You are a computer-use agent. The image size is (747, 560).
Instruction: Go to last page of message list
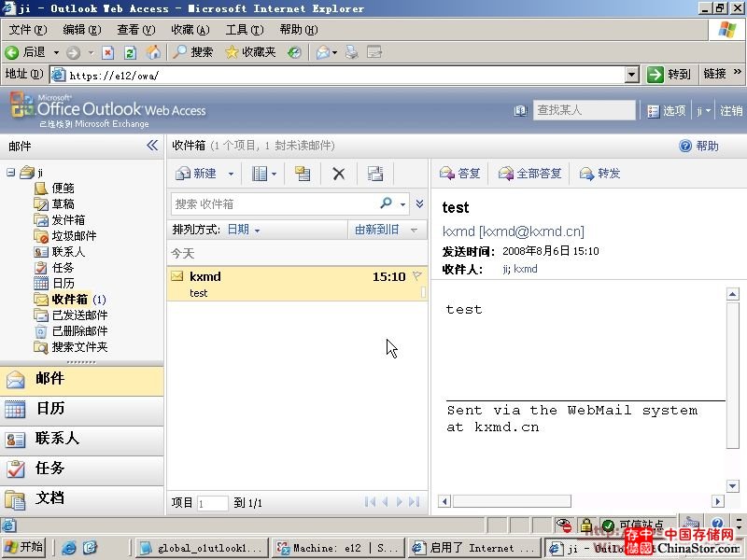click(x=414, y=502)
